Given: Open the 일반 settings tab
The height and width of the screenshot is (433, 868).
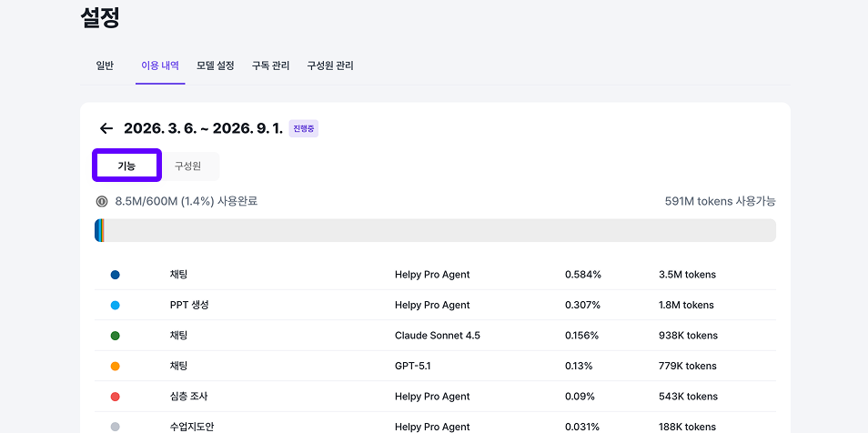Looking at the screenshot, I should [105, 65].
